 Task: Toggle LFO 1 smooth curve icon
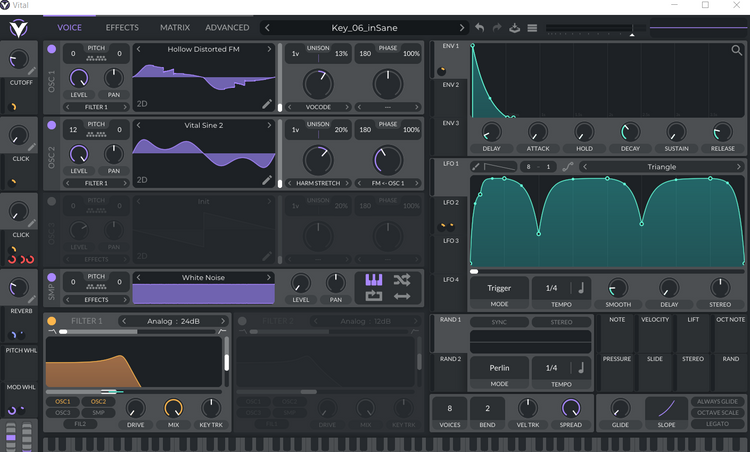click(567, 166)
